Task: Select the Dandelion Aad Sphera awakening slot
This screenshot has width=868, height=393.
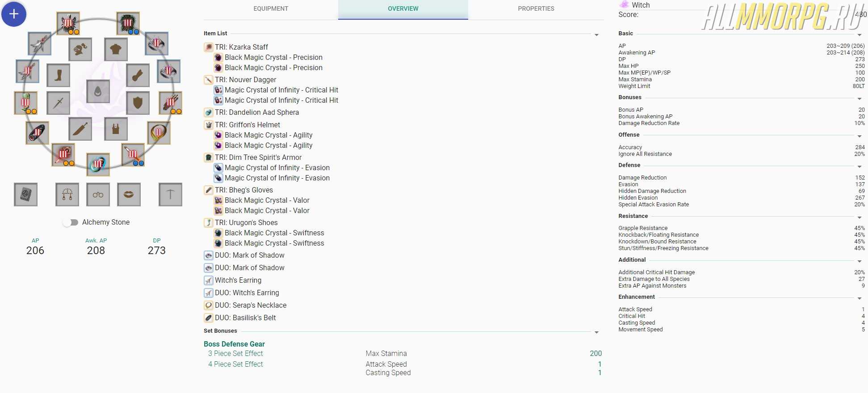Action: 98,165
